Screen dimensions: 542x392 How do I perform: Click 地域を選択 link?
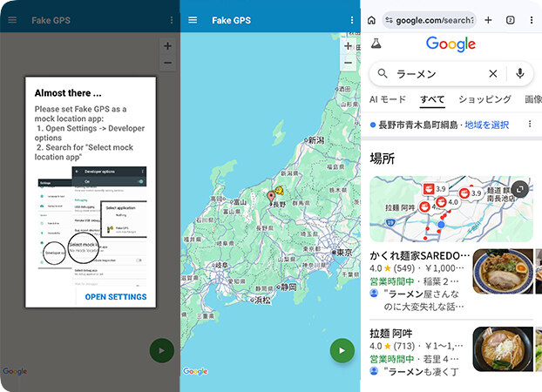(x=487, y=125)
